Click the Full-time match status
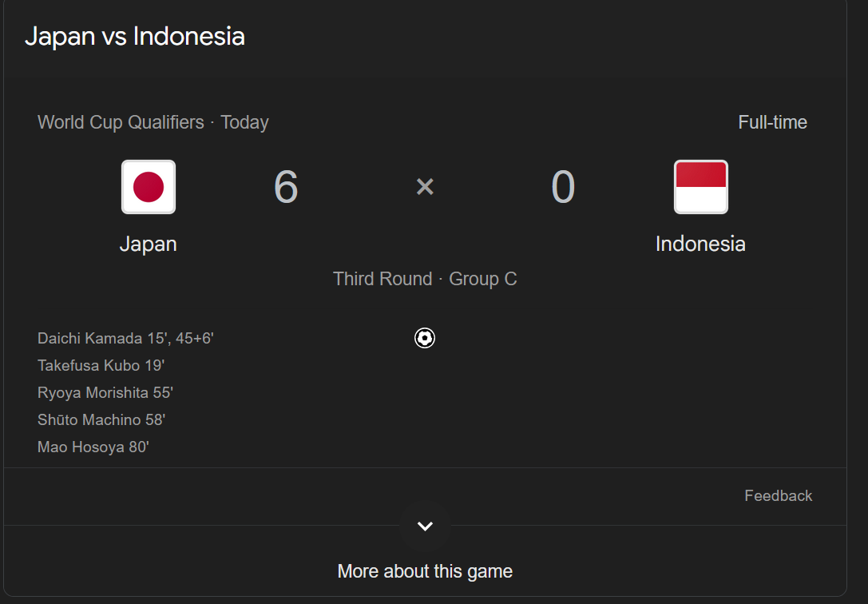This screenshot has height=604, width=868. tap(772, 122)
